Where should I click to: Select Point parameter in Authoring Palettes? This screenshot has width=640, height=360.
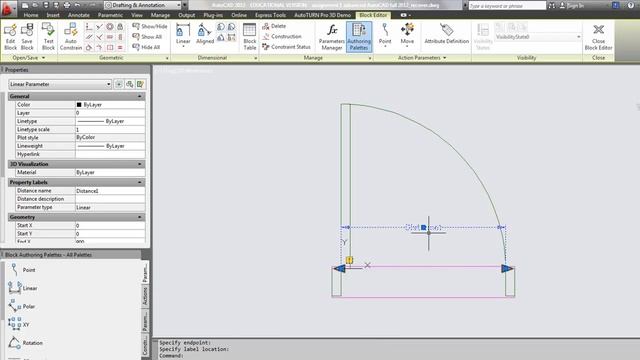(23, 269)
